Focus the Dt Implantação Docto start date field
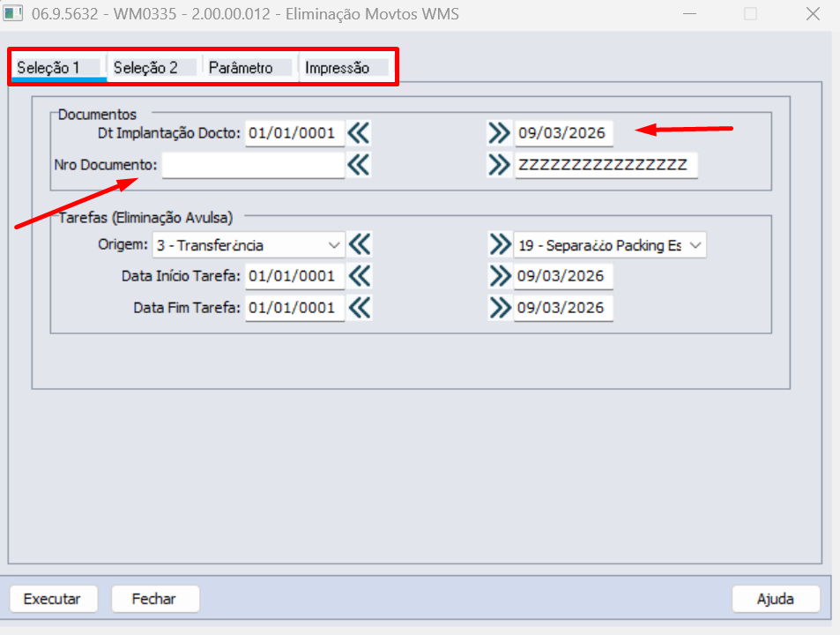Screen dimensions: 840x635 coord(294,133)
